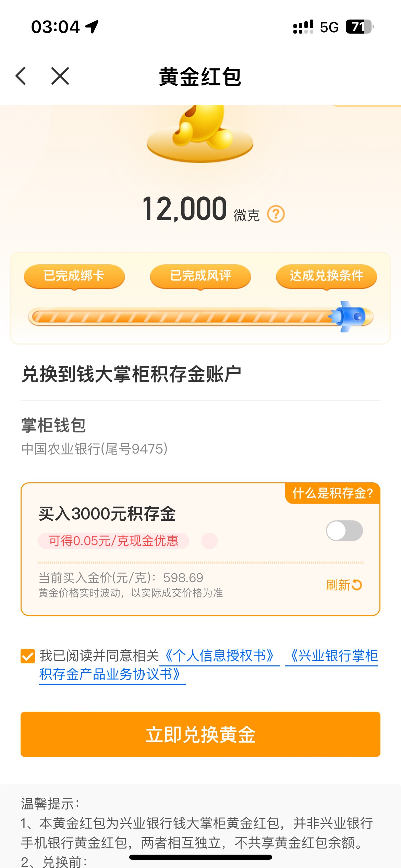Tap the back arrow icon

coord(21,76)
